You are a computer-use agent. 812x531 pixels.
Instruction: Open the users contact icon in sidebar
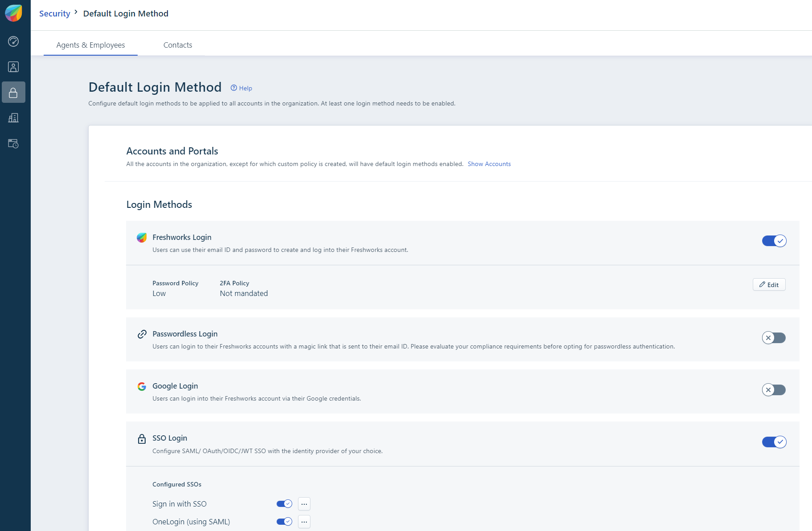tap(13, 67)
